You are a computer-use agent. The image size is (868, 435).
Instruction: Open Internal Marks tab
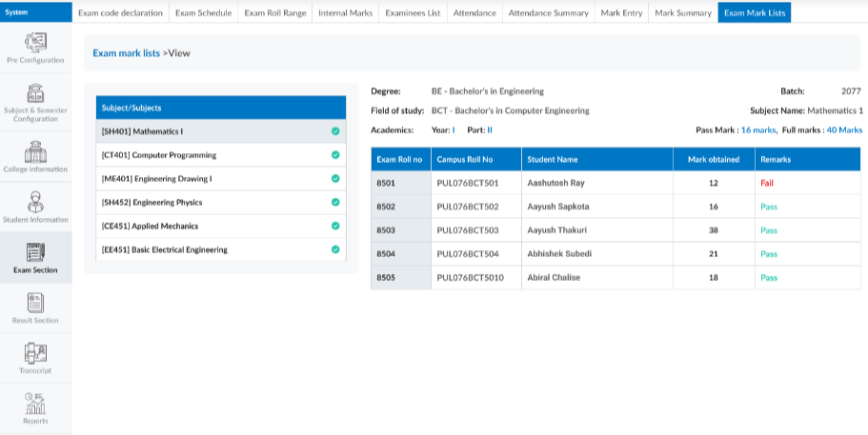pos(346,12)
